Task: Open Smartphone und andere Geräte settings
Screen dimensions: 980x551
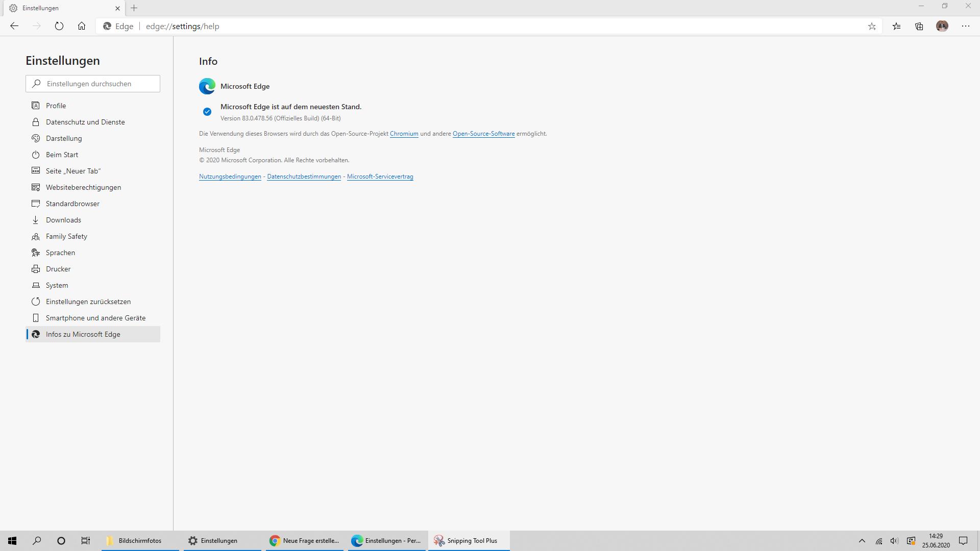Action: click(95, 317)
